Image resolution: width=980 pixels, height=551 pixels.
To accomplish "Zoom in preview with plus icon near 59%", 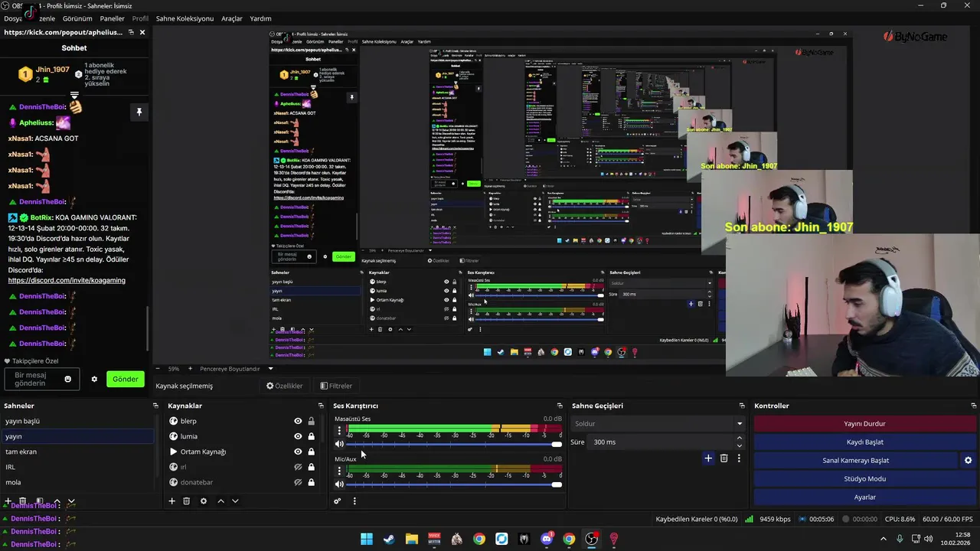I will pos(190,369).
